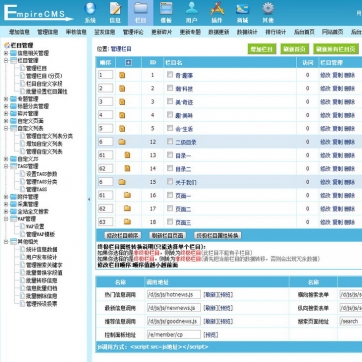Click the green 增加栏目 button
362x362 pixels.
tap(262, 49)
